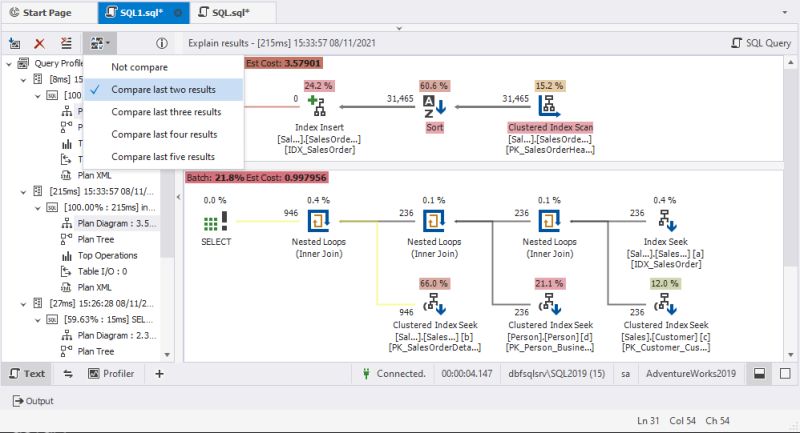Screen dimensions: 800x433
Task: Click the Index Seek IDX_SalesOrder icon
Action: (x=666, y=220)
